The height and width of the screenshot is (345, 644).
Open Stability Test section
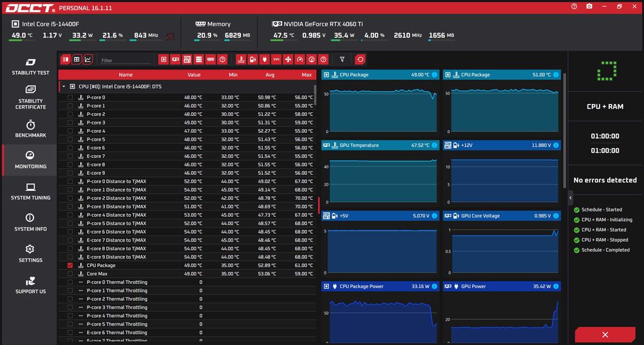pos(30,66)
